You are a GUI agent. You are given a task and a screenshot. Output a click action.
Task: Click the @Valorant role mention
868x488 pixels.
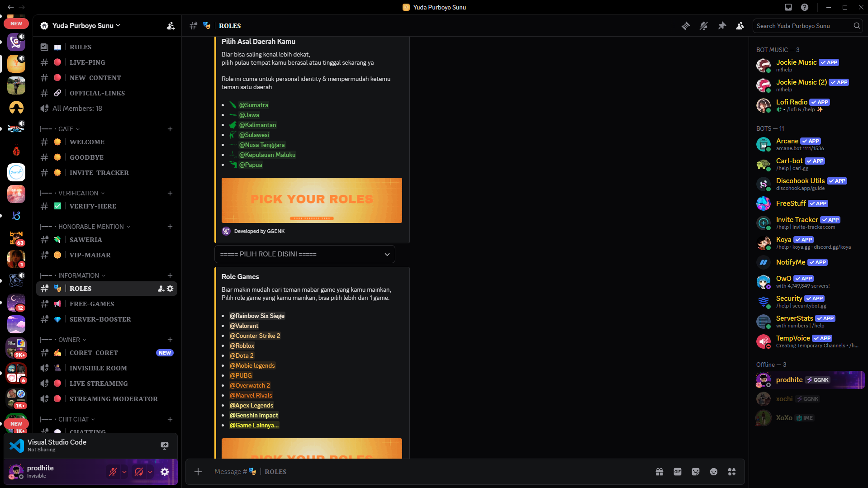tap(244, 326)
